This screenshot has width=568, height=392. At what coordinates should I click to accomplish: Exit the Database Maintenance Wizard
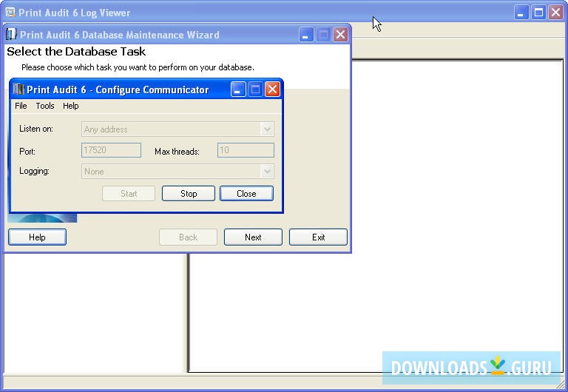click(x=318, y=237)
